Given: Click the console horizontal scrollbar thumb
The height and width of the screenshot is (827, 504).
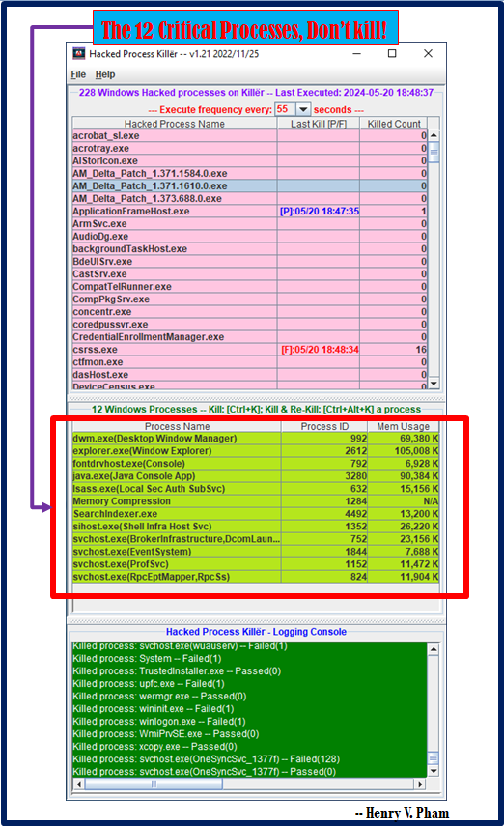Looking at the screenshot, I should coord(154,784).
